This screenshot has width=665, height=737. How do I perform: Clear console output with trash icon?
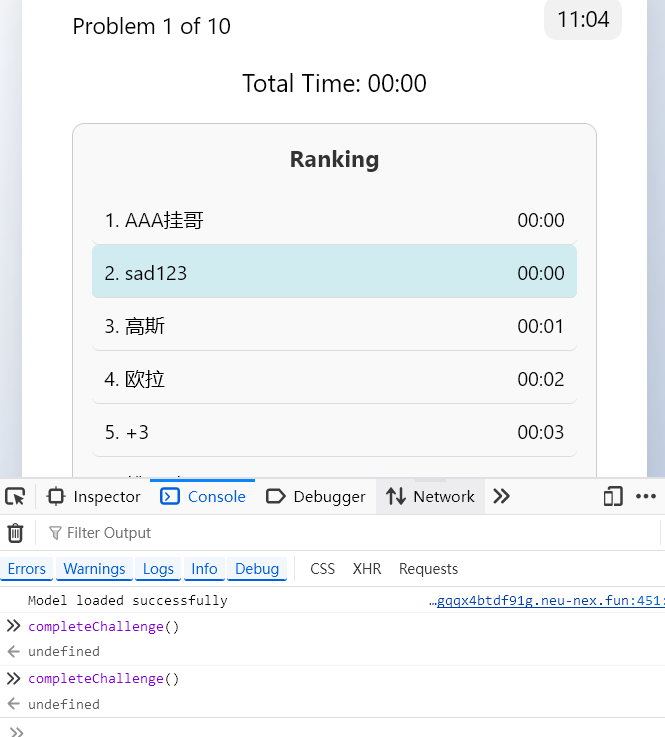15,533
